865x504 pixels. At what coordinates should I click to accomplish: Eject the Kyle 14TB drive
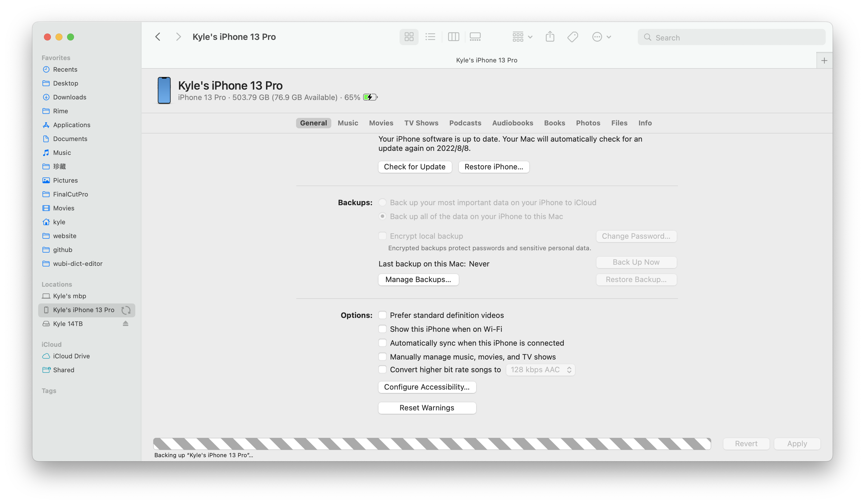(x=126, y=324)
